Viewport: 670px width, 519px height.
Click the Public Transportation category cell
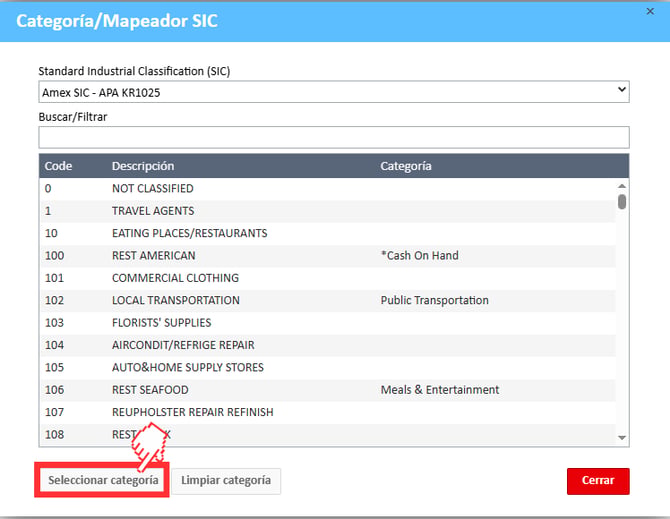(435, 300)
